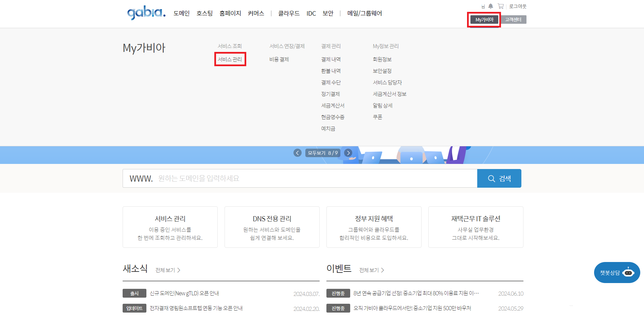The image size is (644, 318).
Task: Go to previous banner slide arrow
Action: pos(298,153)
